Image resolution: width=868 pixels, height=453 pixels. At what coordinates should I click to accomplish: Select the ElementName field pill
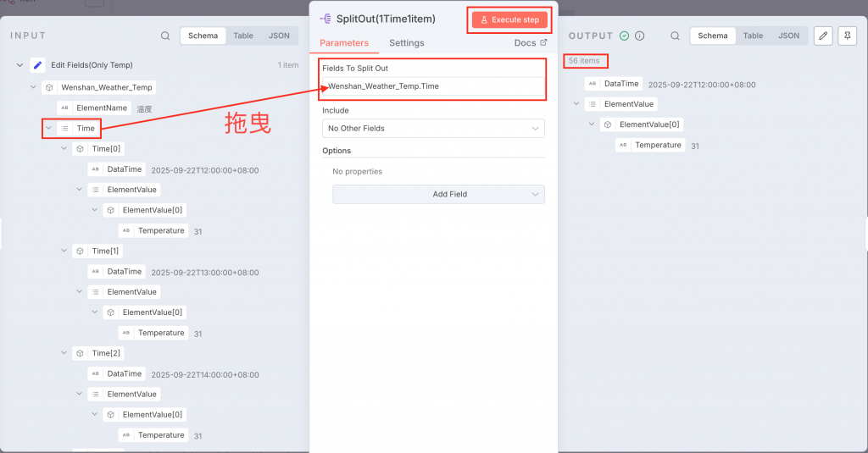tap(94, 108)
